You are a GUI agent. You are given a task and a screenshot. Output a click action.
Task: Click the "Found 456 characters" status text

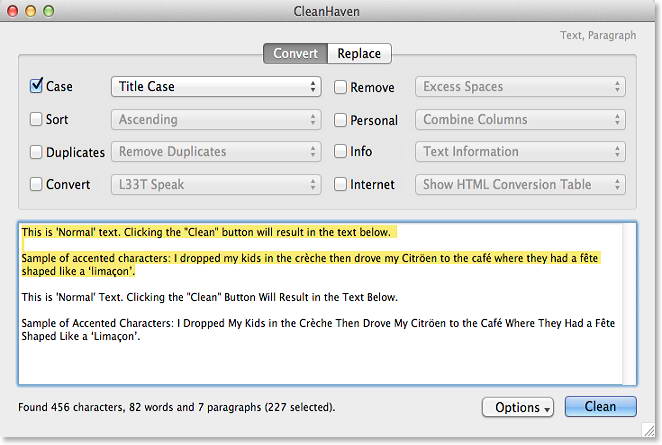(176, 407)
